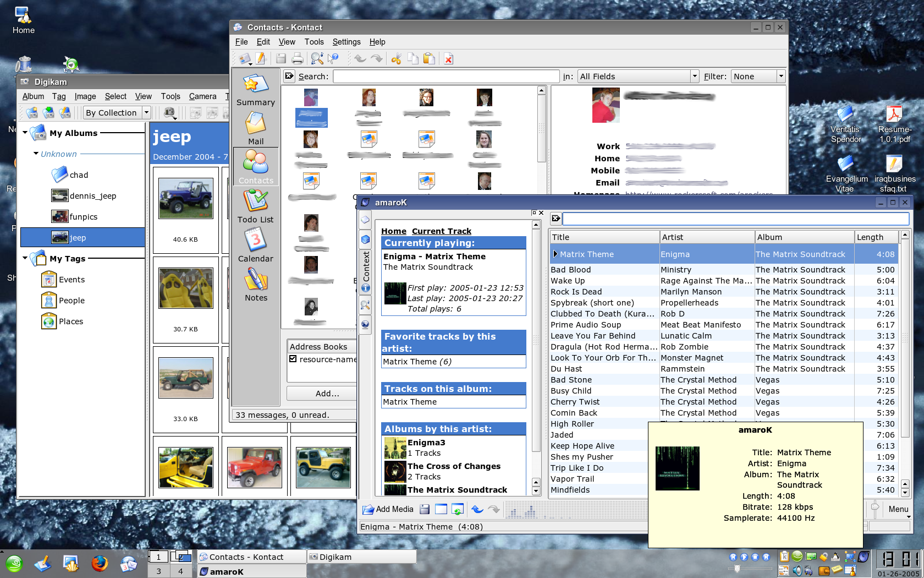Viewport: 924px width, 578px height.
Task: Click the Current Track link
Action: click(442, 231)
